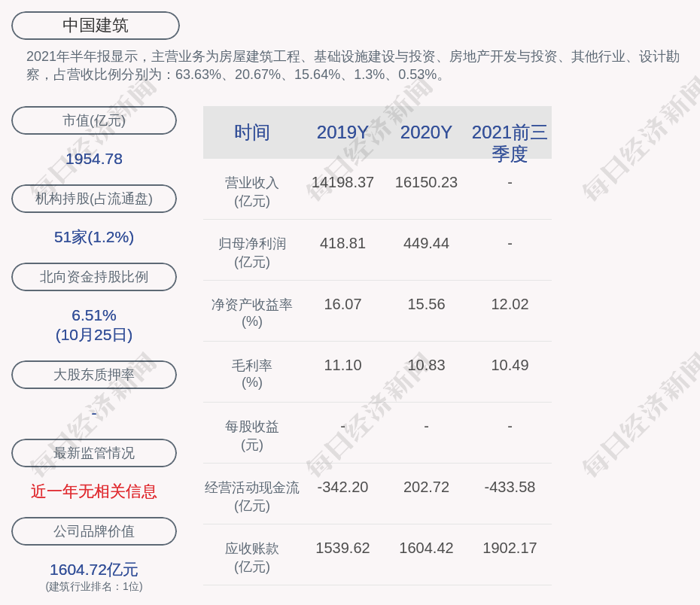Click the 净资产收益率(%) row label

252,313
